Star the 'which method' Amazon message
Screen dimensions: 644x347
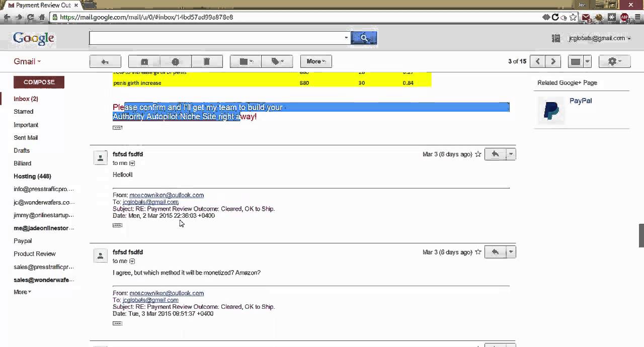(x=478, y=252)
